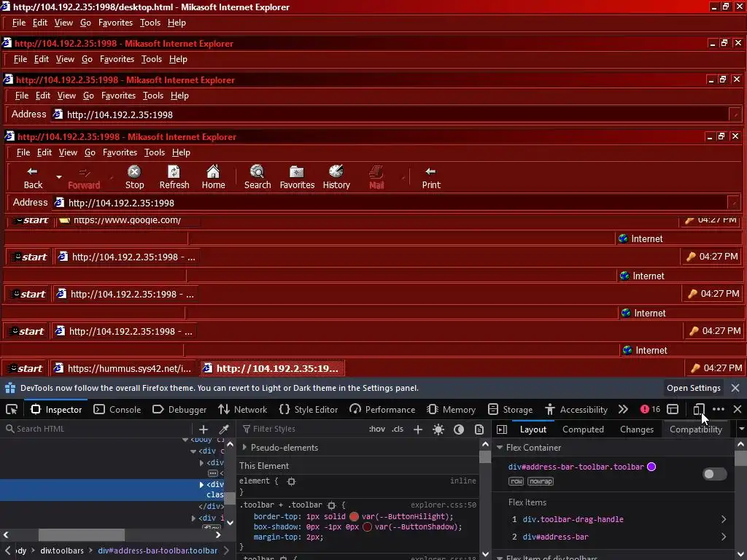Toggle print media simulation icon
The height and width of the screenshot is (560, 747).
(x=479, y=429)
